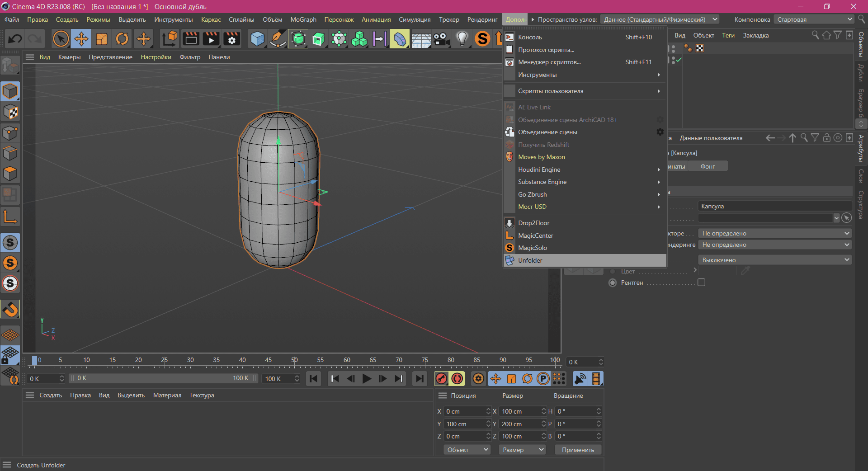The width and height of the screenshot is (868, 471).
Task: Switch to Texture mode checkered cube
Action: (x=10, y=112)
